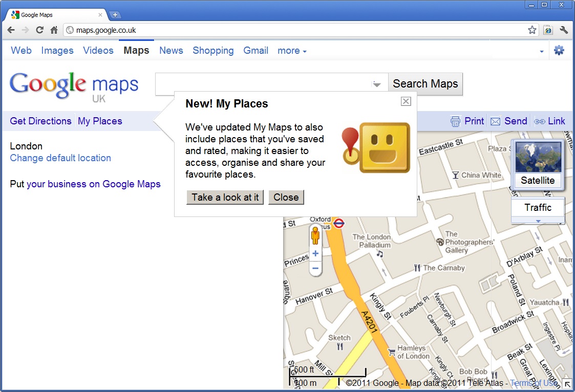Viewport: 575px width, 392px height.
Task: Expand the Traffic layers panel arrow
Action: coord(538,221)
